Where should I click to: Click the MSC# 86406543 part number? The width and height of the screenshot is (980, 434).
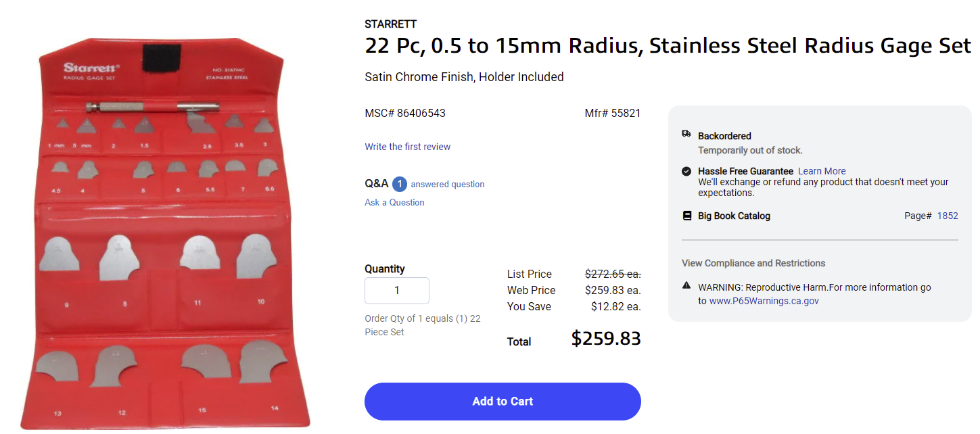(405, 113)
